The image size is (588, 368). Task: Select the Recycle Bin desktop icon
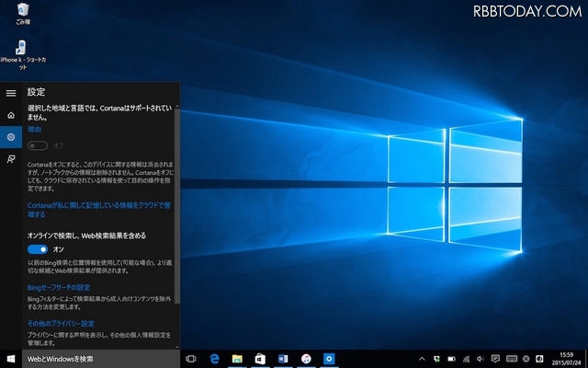(x=23, y=14)
